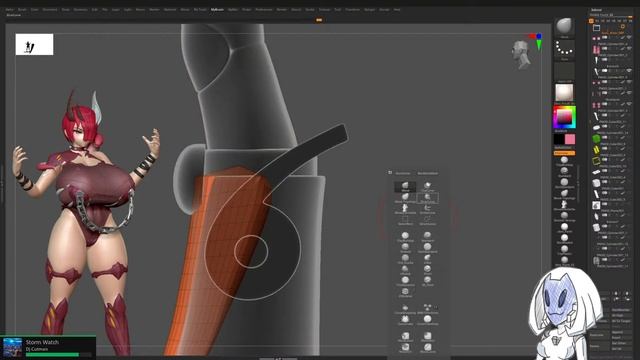Select the popup brush with the white figure icon

(405, 209)
